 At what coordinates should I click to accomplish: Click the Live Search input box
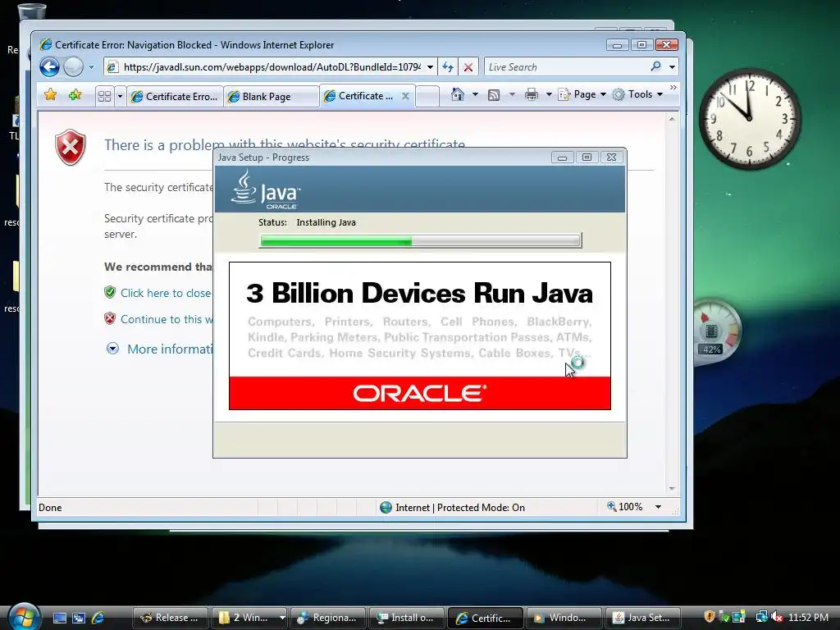tap(565, 67)
